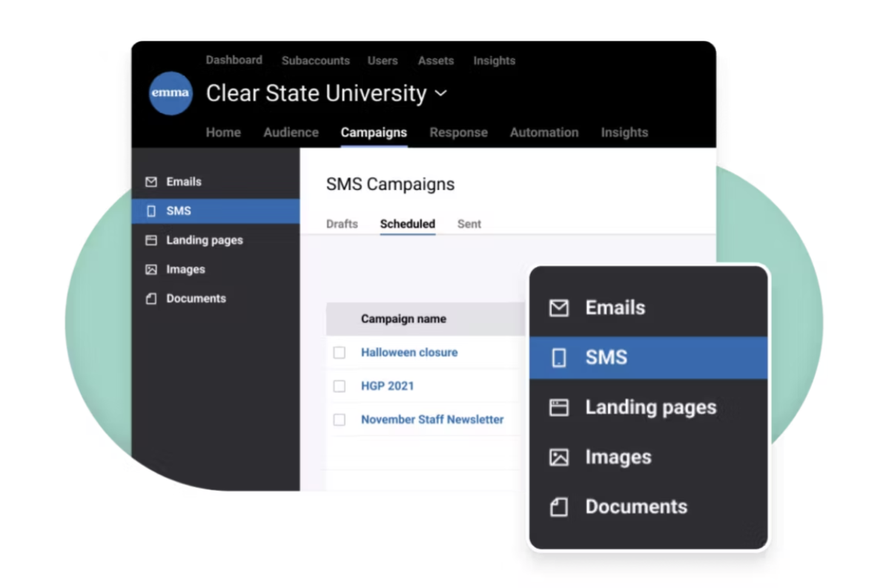The width and height of the screenshot is (892, 588).
Task: Select the Campaigns tab
Action: (x=374, y=133)
